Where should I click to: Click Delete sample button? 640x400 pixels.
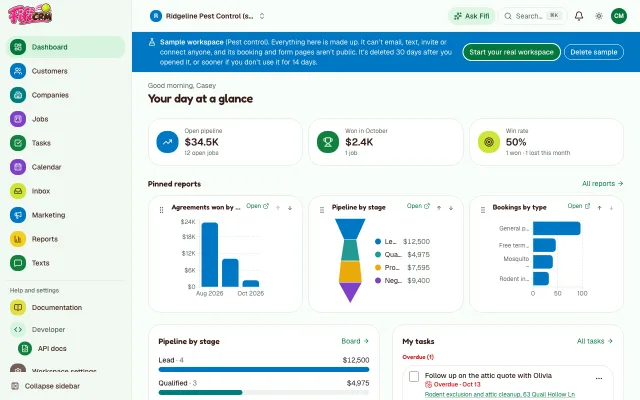pyautogui.click(x=594, y=52)
